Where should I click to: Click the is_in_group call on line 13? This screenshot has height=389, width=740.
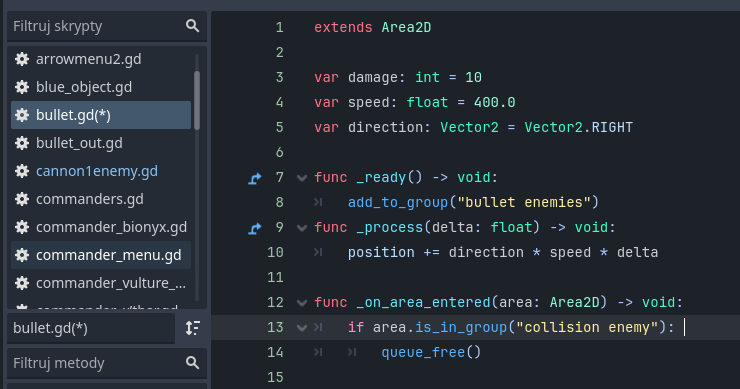[461, 328]
